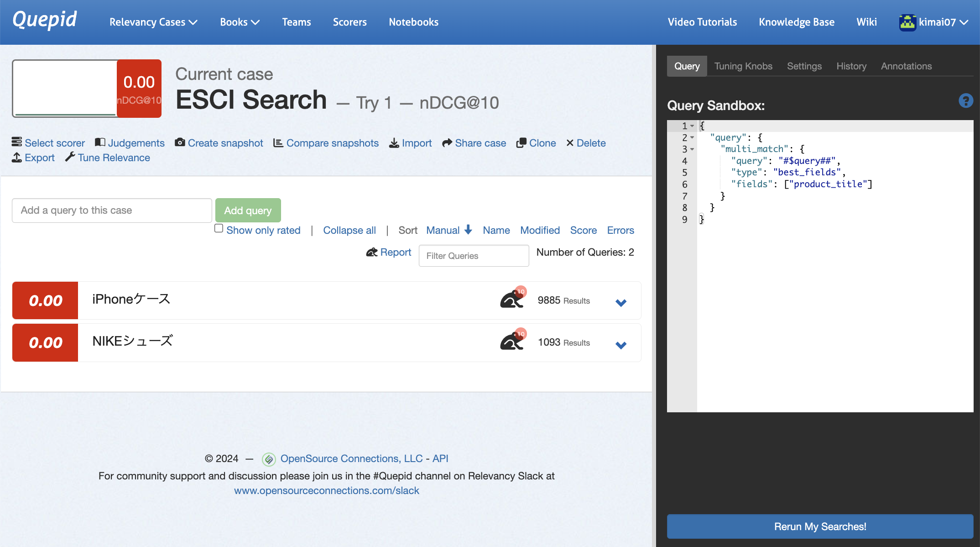980x547 pixels.
Task: Open the Query Sandbox help icon
Action: [x=965, y=100]
